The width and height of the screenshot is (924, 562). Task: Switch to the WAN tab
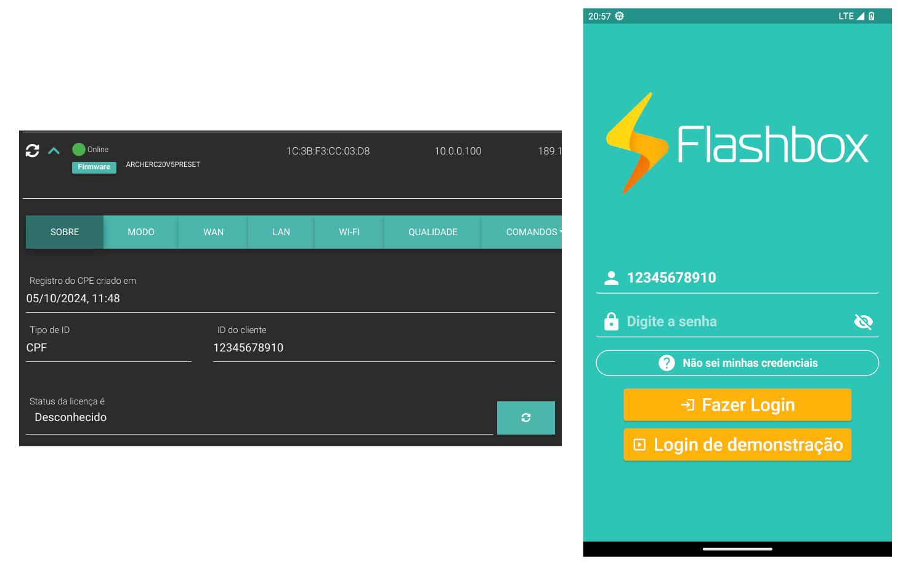click(x=214, y=232)
